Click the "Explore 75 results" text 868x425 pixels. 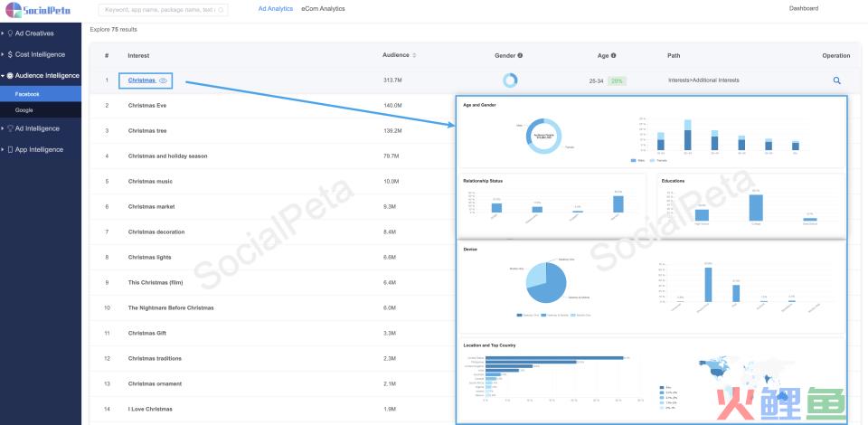point(114,29)
